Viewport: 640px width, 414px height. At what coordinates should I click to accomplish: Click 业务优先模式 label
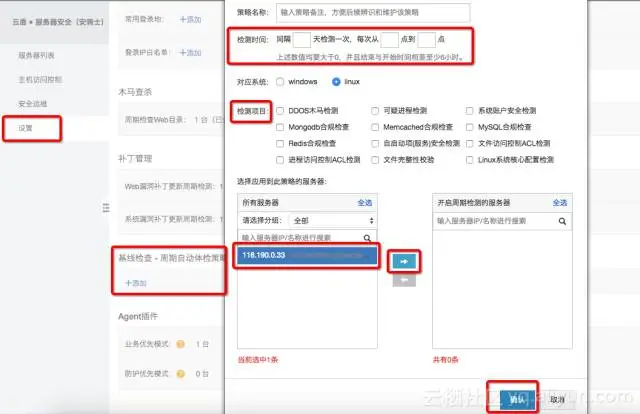coord(147,344)
